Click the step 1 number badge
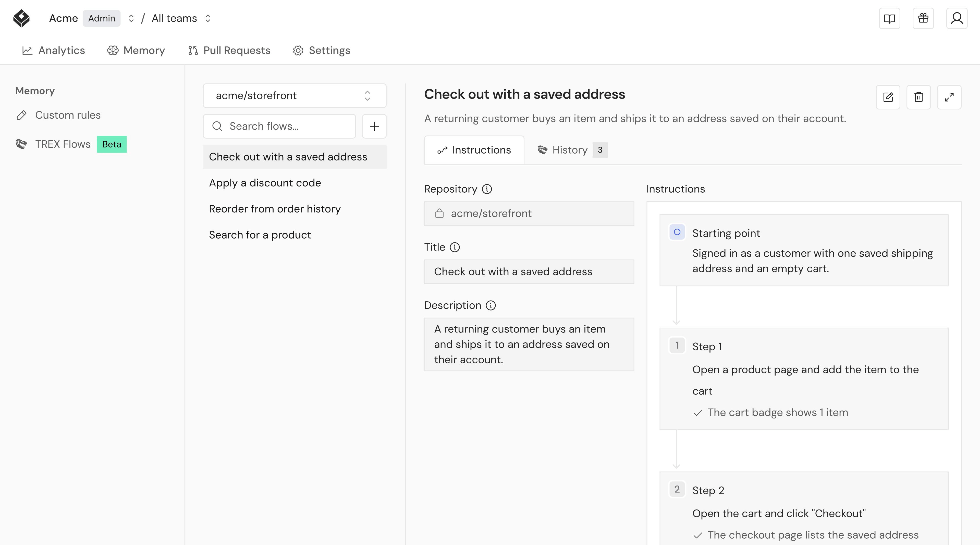This screenshot has height=545, width=980. [677, 345]
